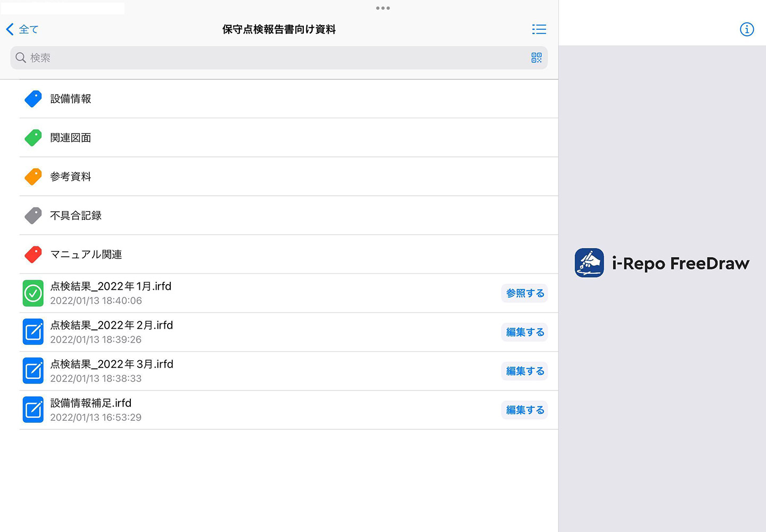This screenshot has height=532, width=766.
Task: Tap the blue tag icon for 設備情報
Action: coord(33,99)
